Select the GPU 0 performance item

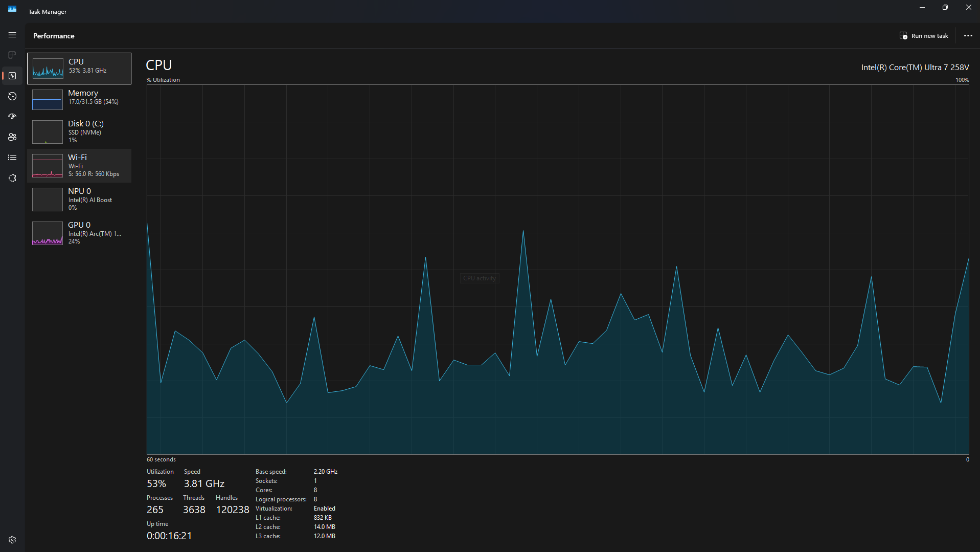point(79,233)
